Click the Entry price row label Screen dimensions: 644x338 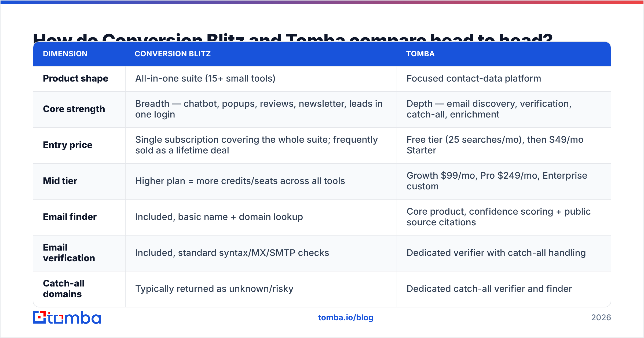(x=68, y=145)
